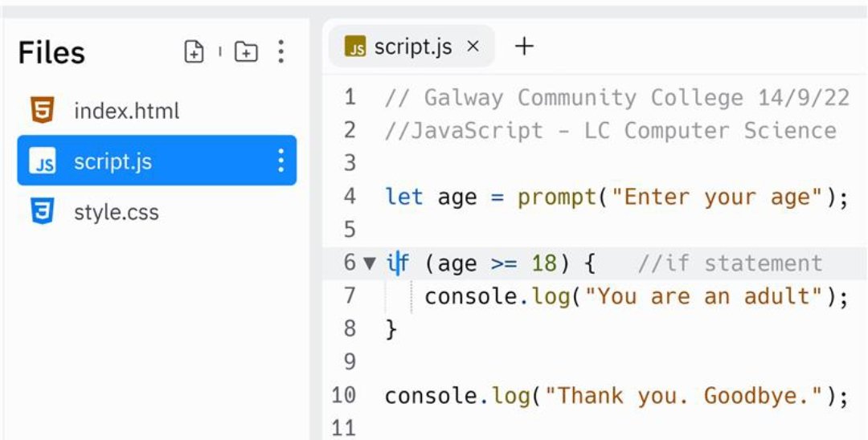The height and width of the screenshot is (440, 868).
Task: Click the HTML5 icon beside index.html
Action: coord(43,110)
